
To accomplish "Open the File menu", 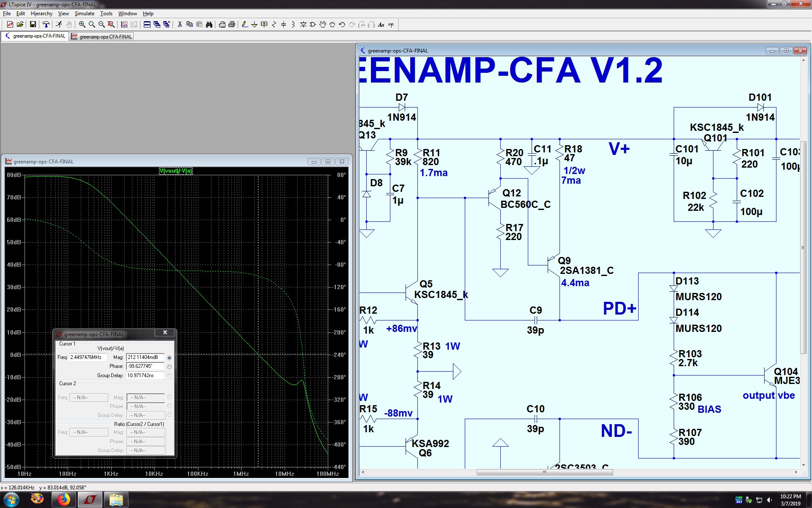I will tap(7, 14).
